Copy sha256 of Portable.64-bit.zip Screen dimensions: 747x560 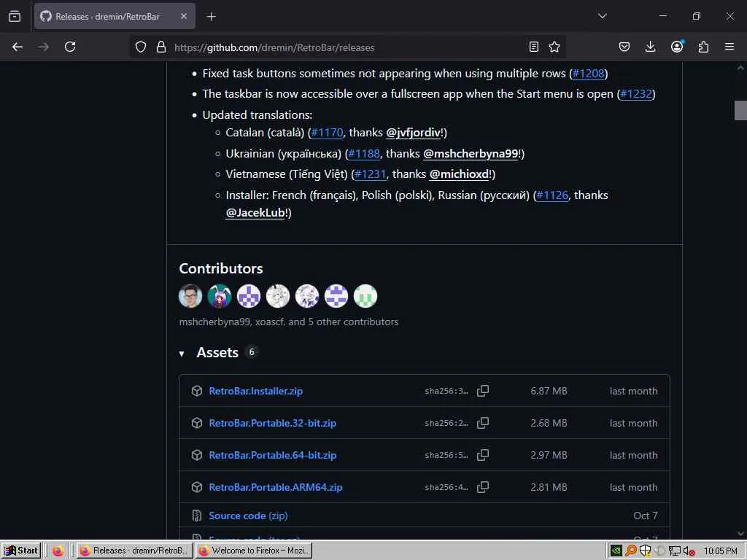[x=483, y=455]
